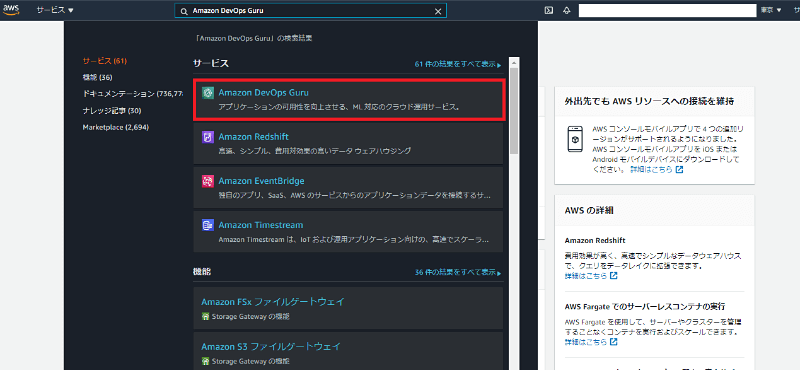Open the 東京 region dropdown

coord(771,10)
